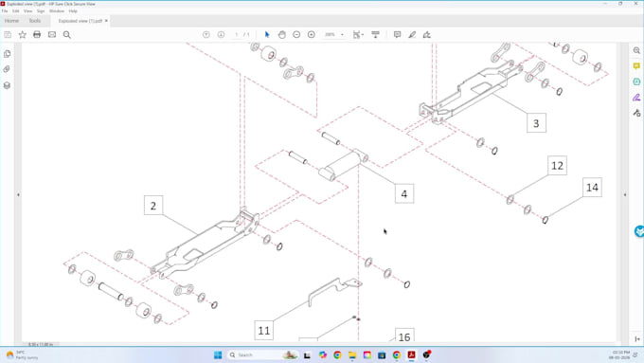Open the Help menu
644x363 pixels.
click(x=73, y=11)
